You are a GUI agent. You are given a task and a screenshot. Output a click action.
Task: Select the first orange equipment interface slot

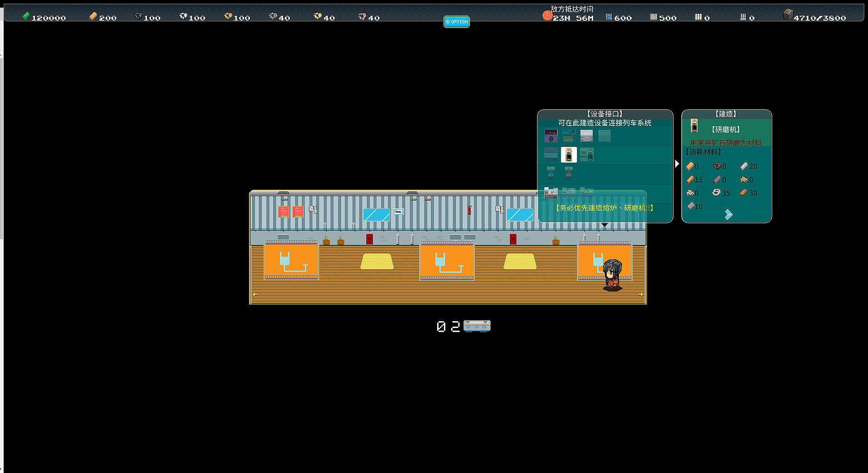291,260
